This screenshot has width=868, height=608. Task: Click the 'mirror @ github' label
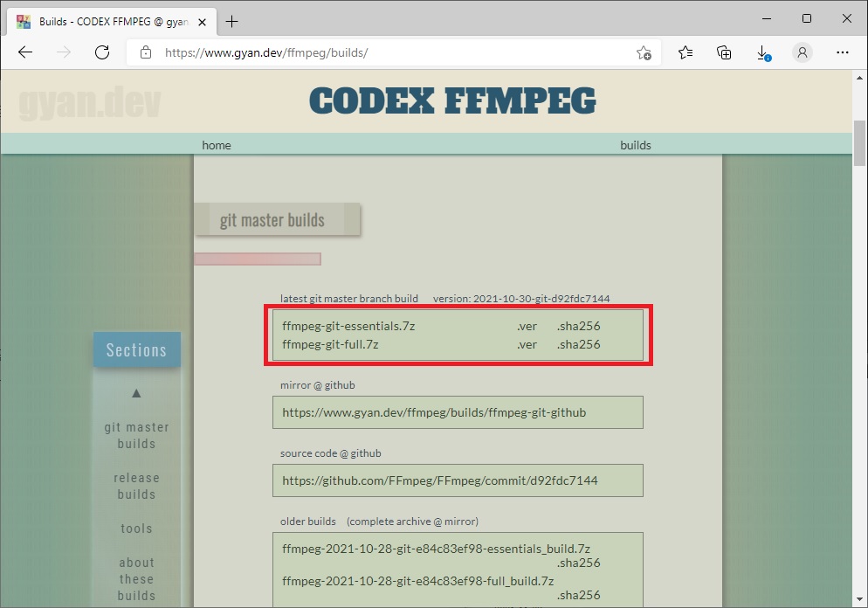(x=318, y=385)
